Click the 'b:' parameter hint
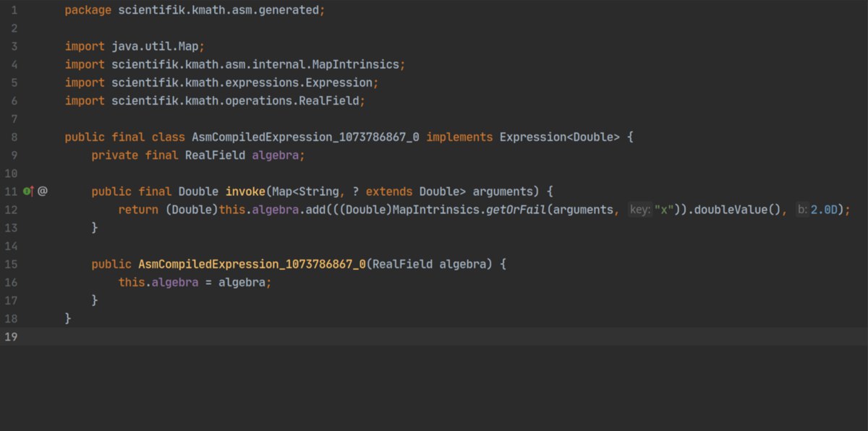868x431 pixels. [802, 210]
